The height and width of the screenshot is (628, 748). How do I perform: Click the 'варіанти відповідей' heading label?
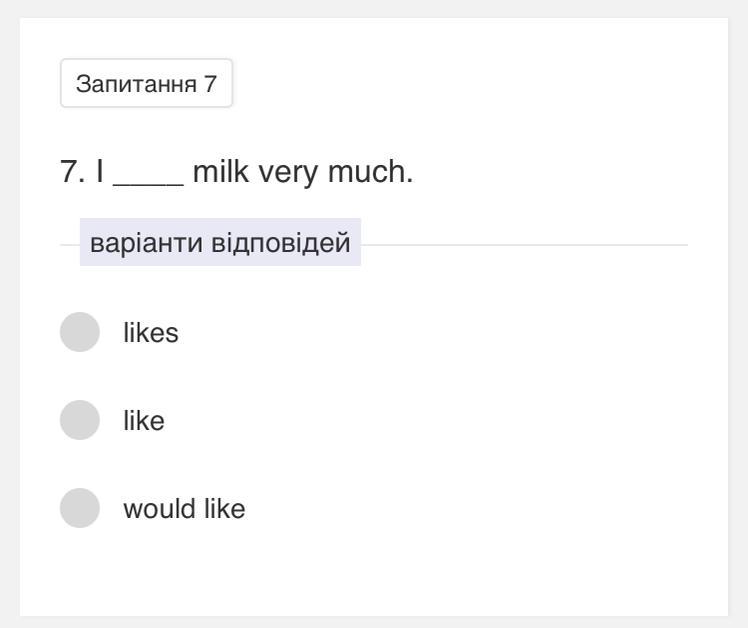coord(220,243)
